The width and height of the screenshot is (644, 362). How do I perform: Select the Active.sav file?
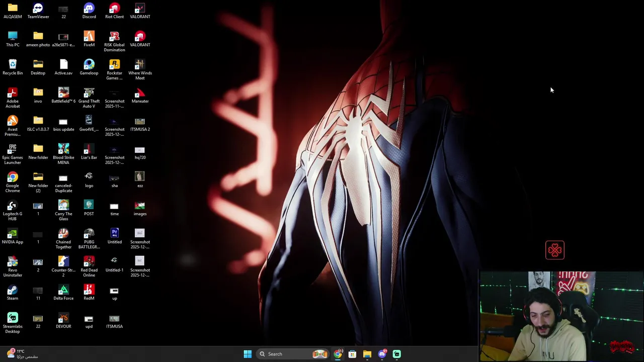point(63,67)
